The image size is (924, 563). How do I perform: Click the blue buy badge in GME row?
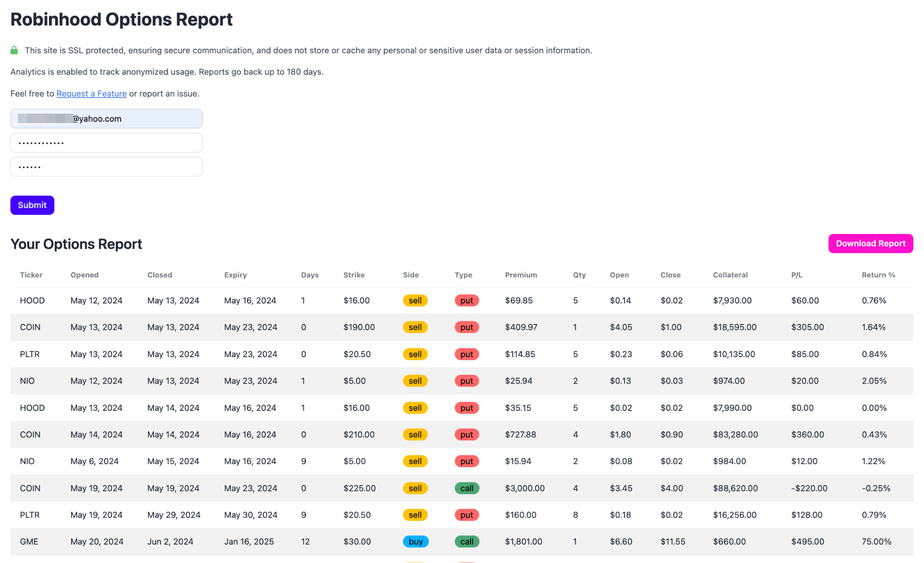pos(415,542)
